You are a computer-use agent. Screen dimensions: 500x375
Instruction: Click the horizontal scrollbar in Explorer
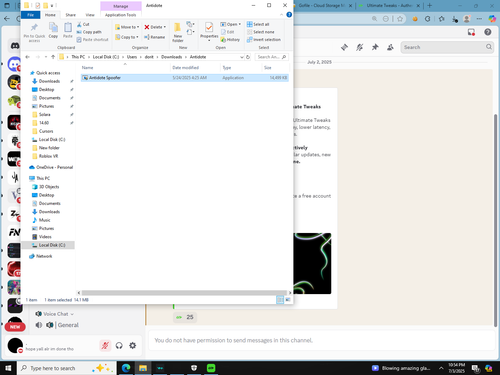pos(184,293)
